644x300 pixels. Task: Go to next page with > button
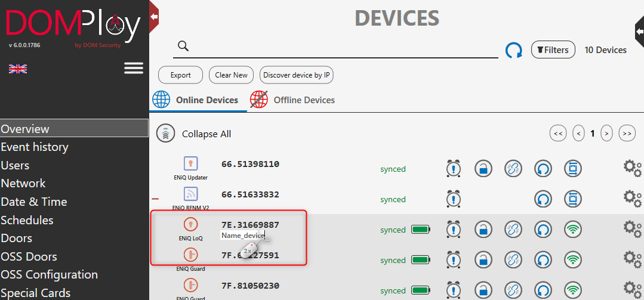pyautogui.click(x=606, y=134)
